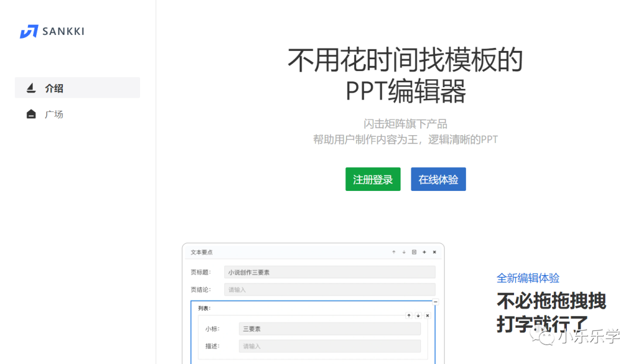Click the 描述 input field

(x=329, y=346)
